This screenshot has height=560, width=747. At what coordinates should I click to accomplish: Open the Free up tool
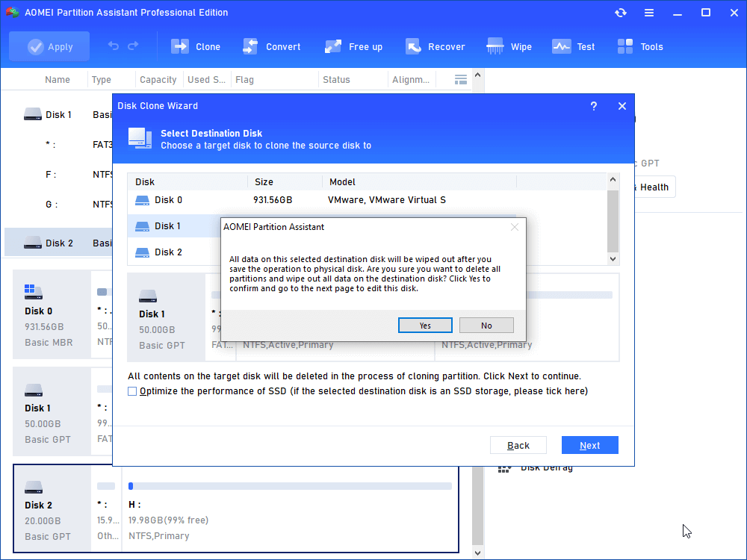pyautogui.click(x=353, y=46)
